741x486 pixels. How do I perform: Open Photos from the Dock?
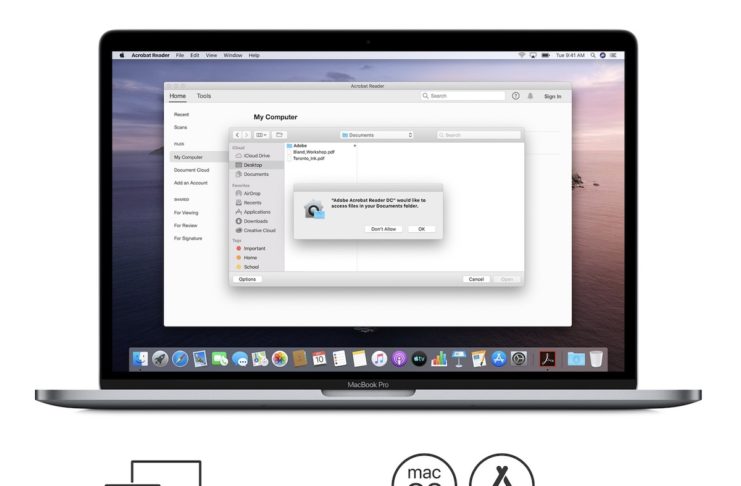[x=280, y=359]
